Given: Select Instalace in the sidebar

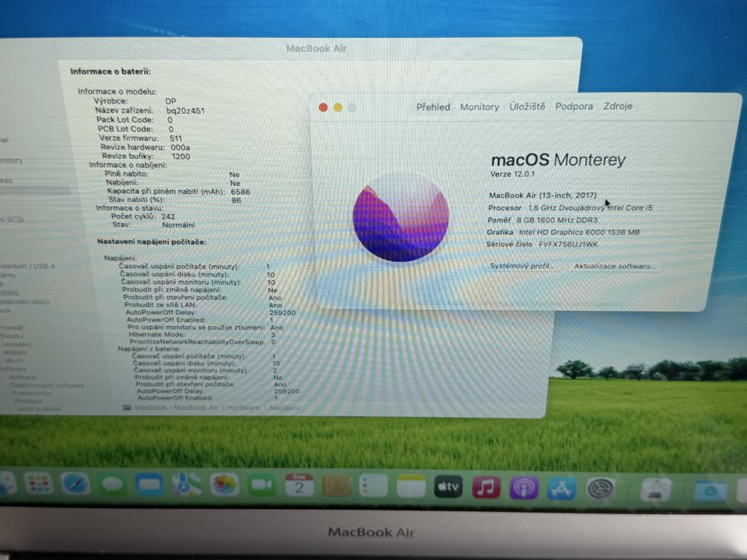Looking at the screenshot, I should 28,401.
